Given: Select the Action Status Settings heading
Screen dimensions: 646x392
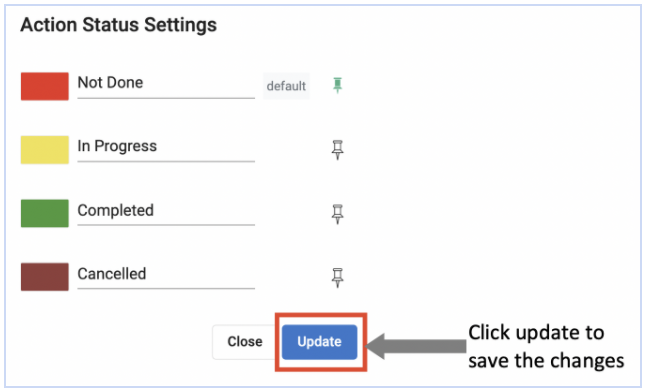Looking at the screenshot, I should pyautogui.click(x=119, y=25).
